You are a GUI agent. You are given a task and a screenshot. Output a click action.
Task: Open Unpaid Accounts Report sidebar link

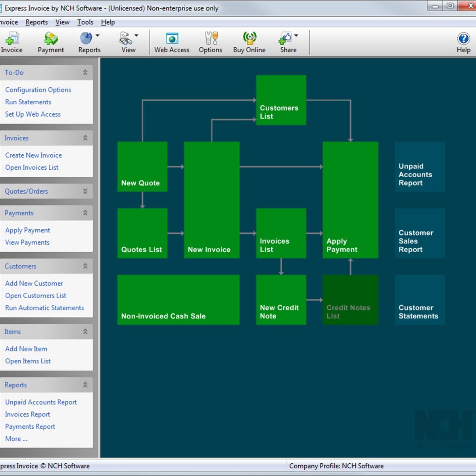[x=41, y=402]
